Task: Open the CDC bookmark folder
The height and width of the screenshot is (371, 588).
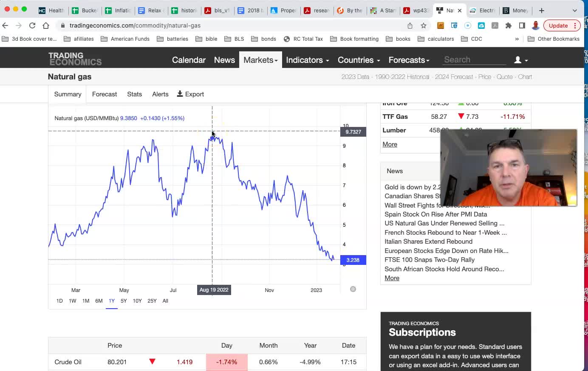Action: coord(472,39)
